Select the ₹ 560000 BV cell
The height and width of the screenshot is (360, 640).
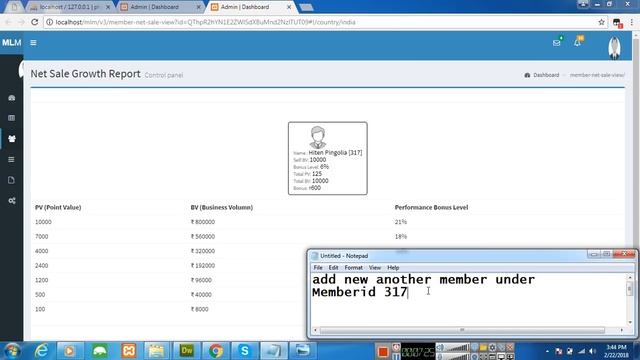pos(203,236)
